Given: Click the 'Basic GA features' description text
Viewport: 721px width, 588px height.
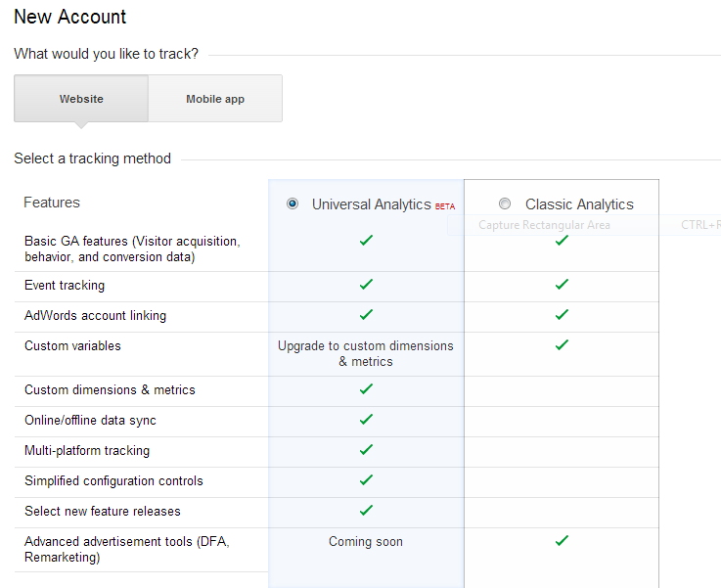Looking at the screenshot, I should point(132,249).
